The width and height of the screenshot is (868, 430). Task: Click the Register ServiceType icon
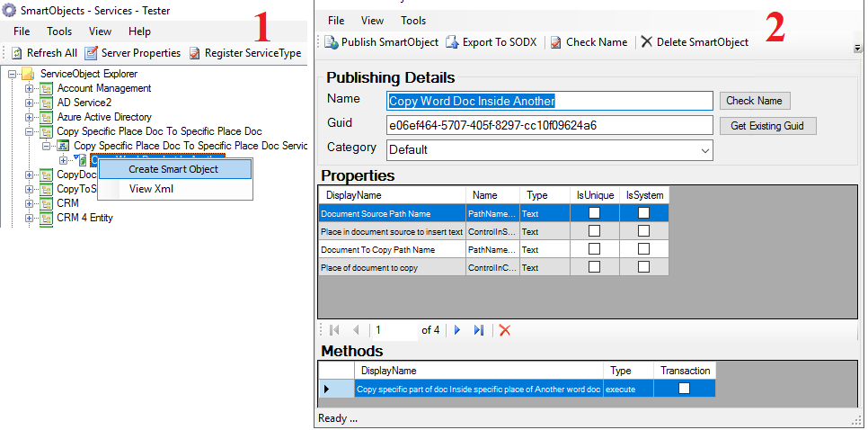coord(195,53)
